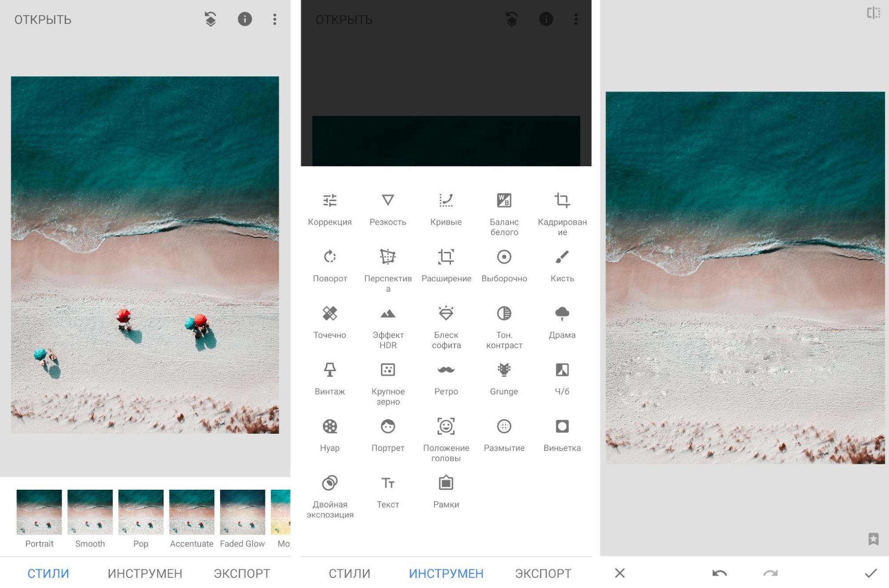This screenshot has height=588, width=889.
Task: Select the Виньетка (Vignette) tool
Action: [x=561, y=433]
